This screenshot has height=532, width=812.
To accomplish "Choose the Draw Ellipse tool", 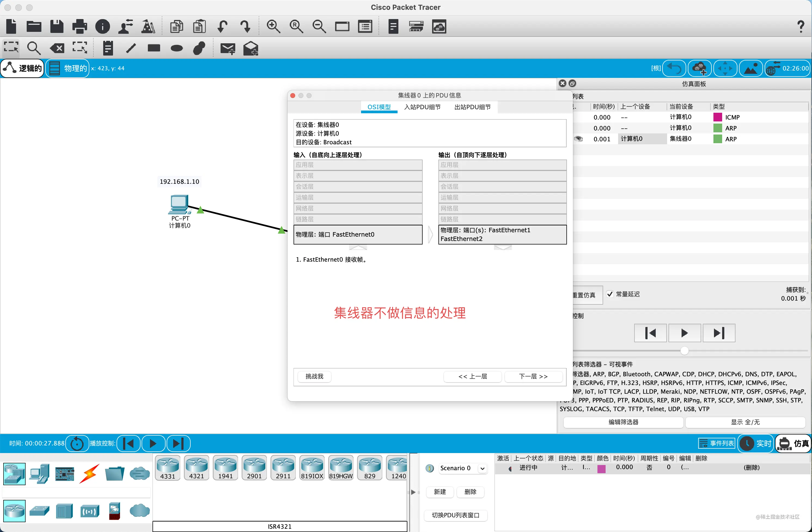I will pos(176,48).
